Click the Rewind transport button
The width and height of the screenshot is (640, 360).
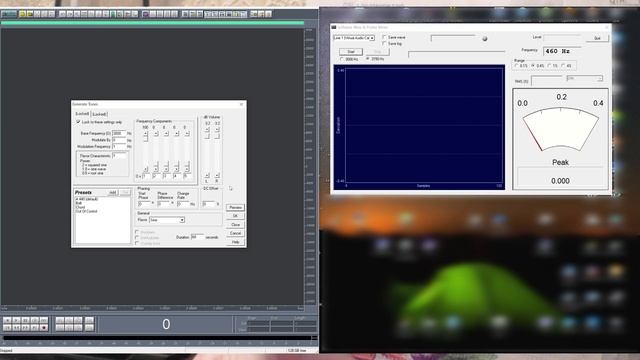click(x=16, y=327)
